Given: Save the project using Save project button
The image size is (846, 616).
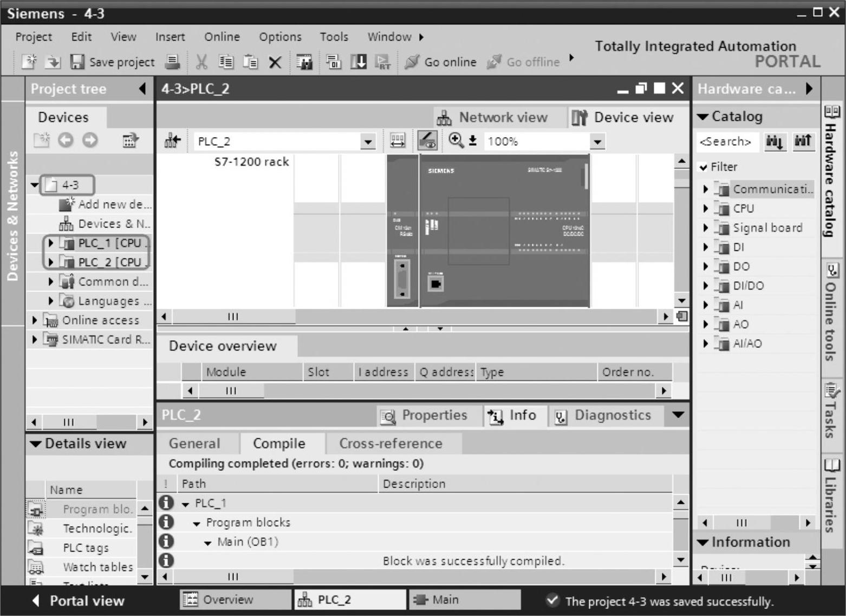Looking at the screenshot, I should 113,62.
